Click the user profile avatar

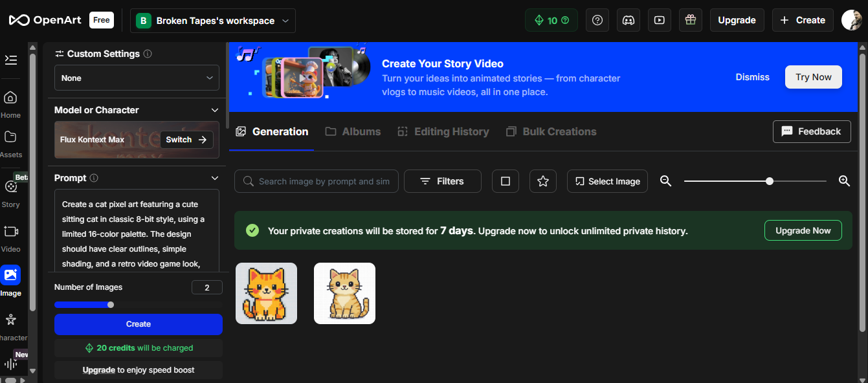coord(851,20)
